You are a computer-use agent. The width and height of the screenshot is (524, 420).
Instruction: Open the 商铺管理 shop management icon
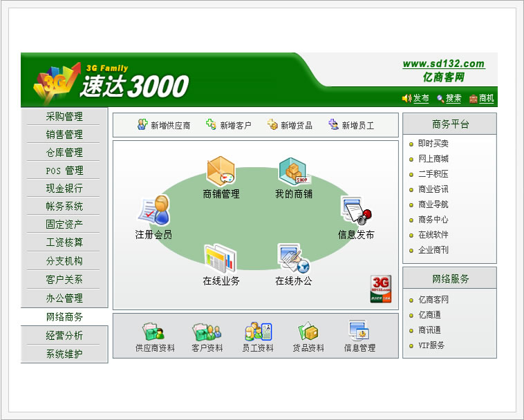tap(221, 171)
